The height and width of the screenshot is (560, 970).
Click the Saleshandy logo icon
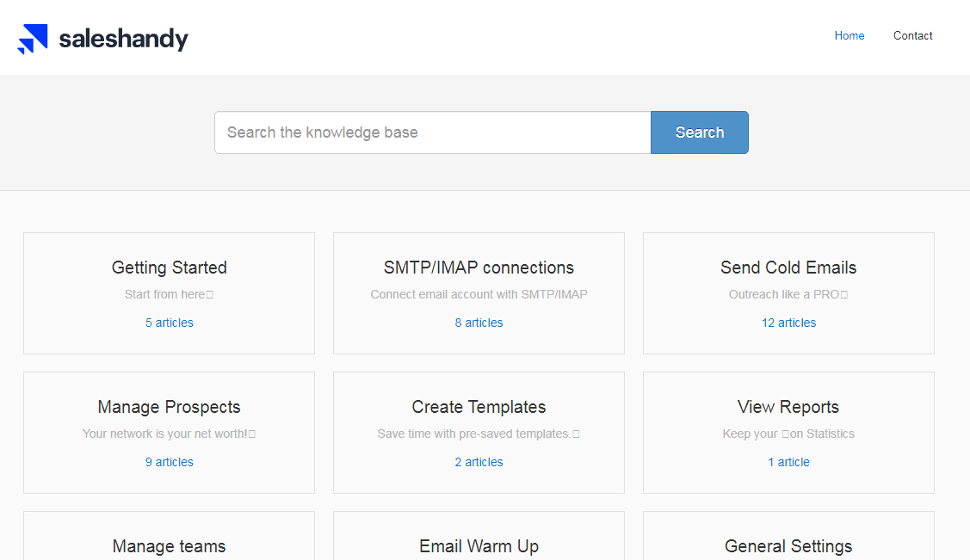(33, 39)
